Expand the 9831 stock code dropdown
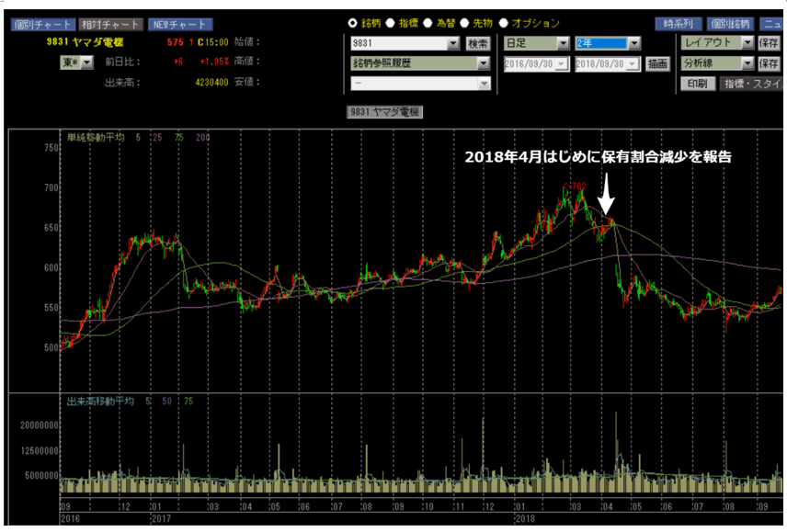Image resolution: width=787 pixels, height=532 pixels. click(451, 43)
